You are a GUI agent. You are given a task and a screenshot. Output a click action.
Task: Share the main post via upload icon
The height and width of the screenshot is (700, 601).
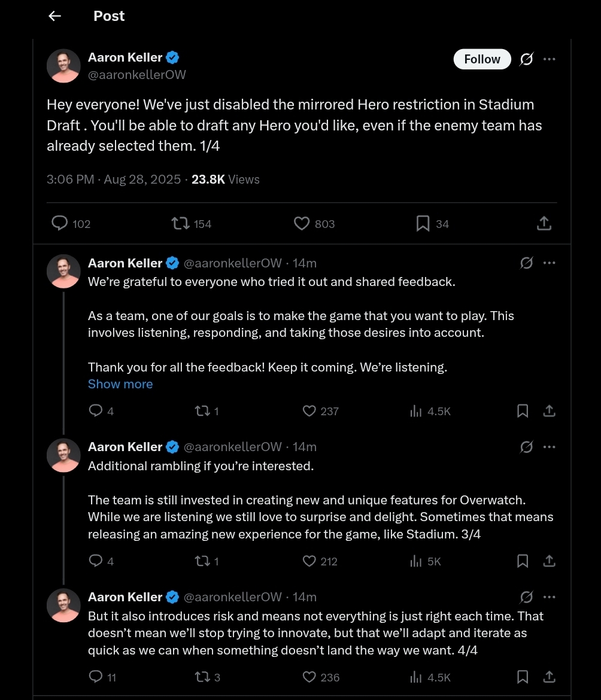[544, 224]
